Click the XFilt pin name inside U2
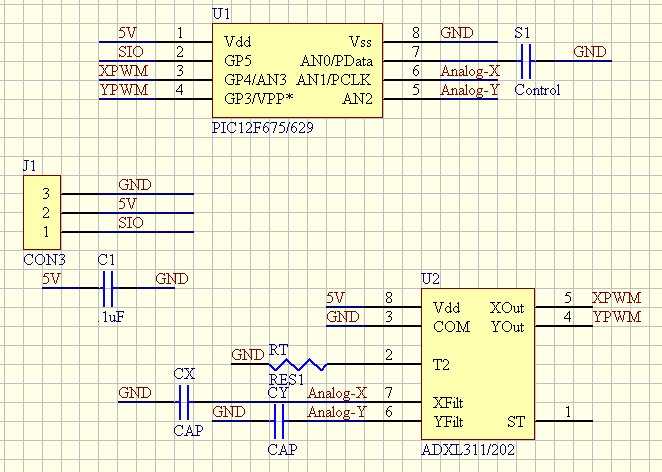 coord(448,403)
